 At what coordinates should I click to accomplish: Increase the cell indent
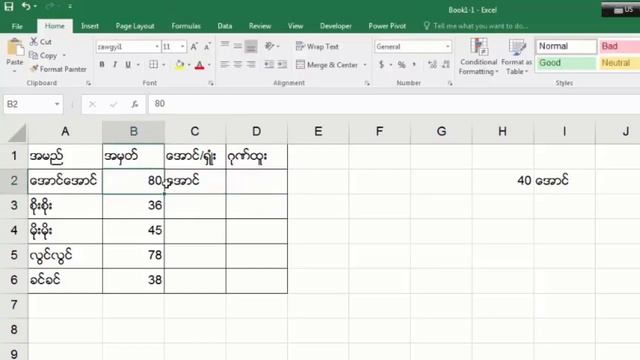click(282, 64)
